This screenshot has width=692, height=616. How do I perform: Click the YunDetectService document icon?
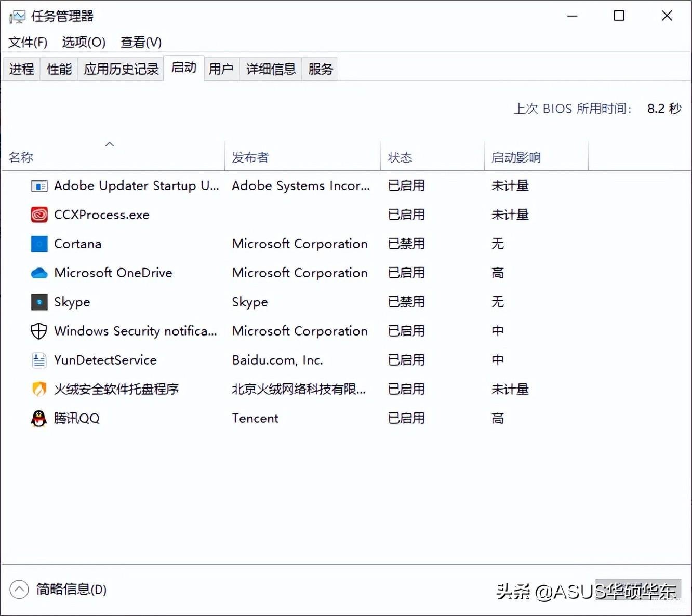point(39,360)
